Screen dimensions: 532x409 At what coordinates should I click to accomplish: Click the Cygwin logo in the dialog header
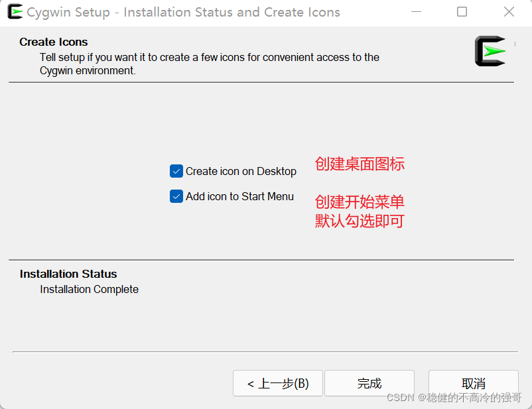click(489, 51)
